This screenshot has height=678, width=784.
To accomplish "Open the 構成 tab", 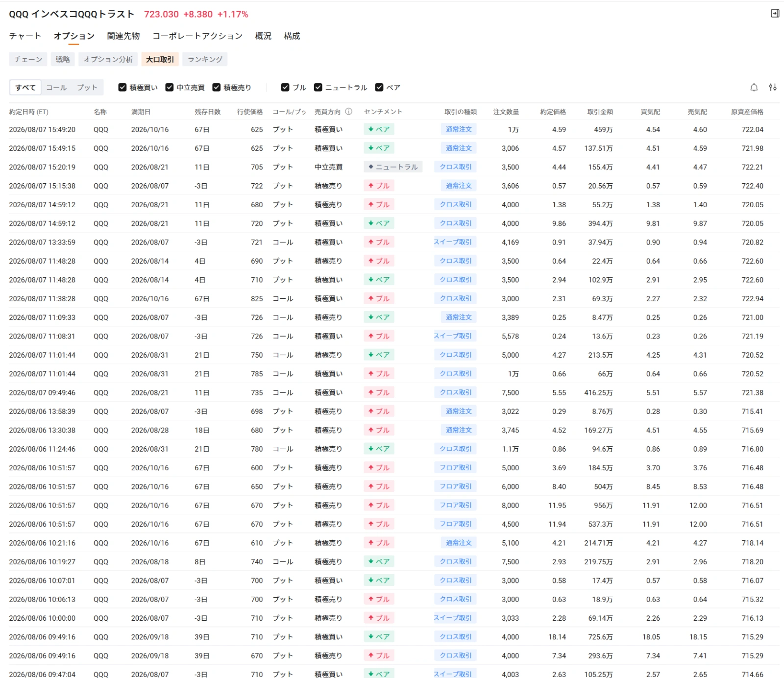I will pos(292,36).
